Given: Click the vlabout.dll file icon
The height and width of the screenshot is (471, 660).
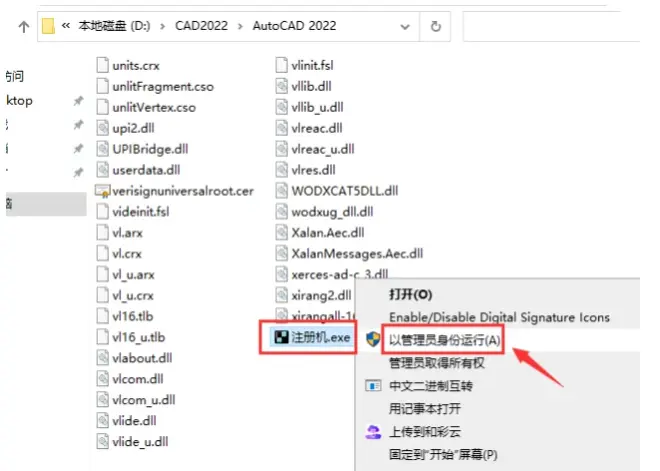Looking at the screenshot, I should 102,358.
